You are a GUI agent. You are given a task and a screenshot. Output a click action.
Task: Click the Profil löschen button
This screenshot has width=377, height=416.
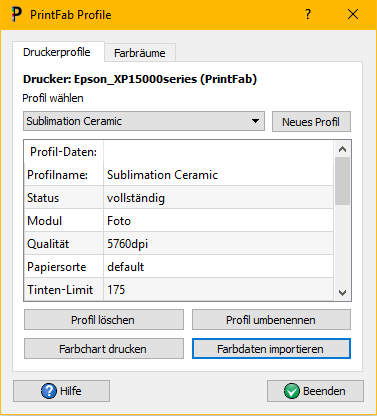(x=104, y=320)
